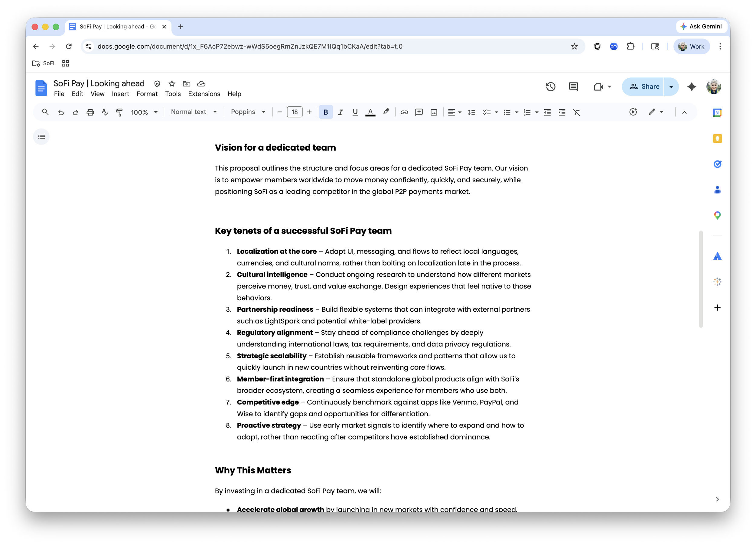The height and width of the screenshot is (546, 756).
Task: Expand the 100% zoom dropdown
Action: [144, 112]
